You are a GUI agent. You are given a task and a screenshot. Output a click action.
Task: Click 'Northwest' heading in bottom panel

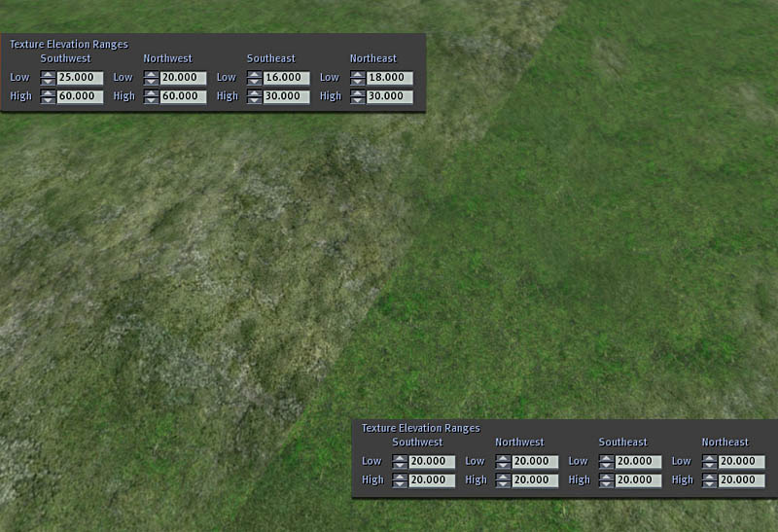(519, 443)
